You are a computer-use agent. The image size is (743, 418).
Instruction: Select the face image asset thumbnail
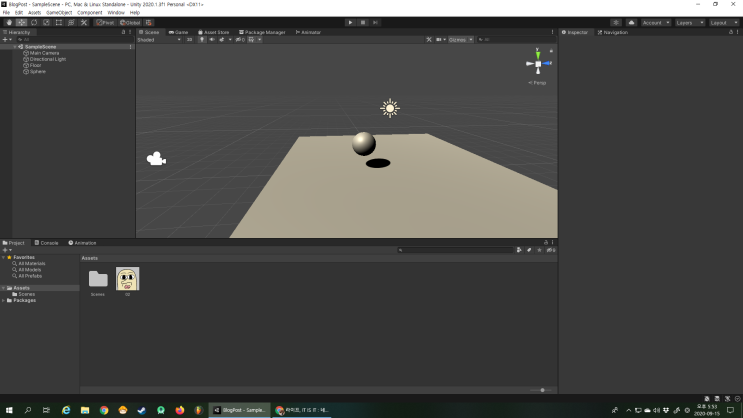[x=127, y=279]
